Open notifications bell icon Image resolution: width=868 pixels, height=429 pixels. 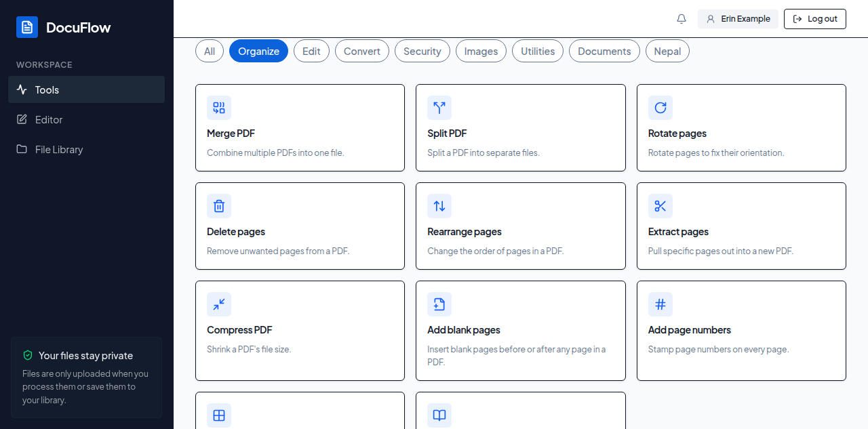click(x=682, y=19)
